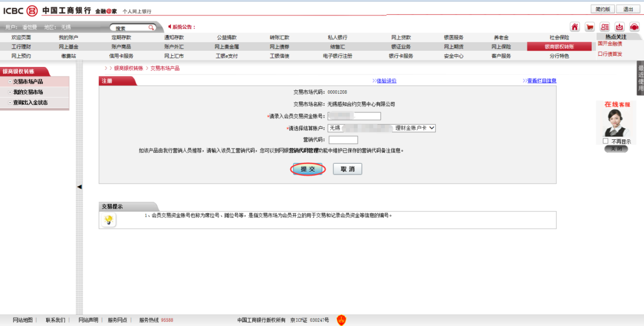Click the search magnifier icon
The height and width of the screenshot is (326, 644).
click(x=151, y=28)
